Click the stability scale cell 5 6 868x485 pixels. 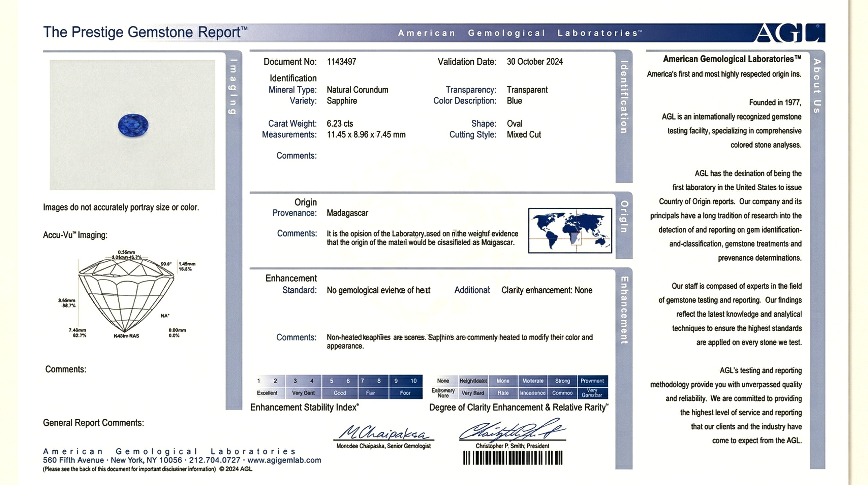click(x=340, y=381)
